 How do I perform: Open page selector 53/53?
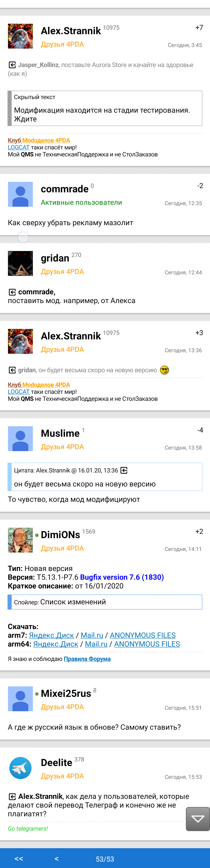pyautogui.click(x=105, y=859)
